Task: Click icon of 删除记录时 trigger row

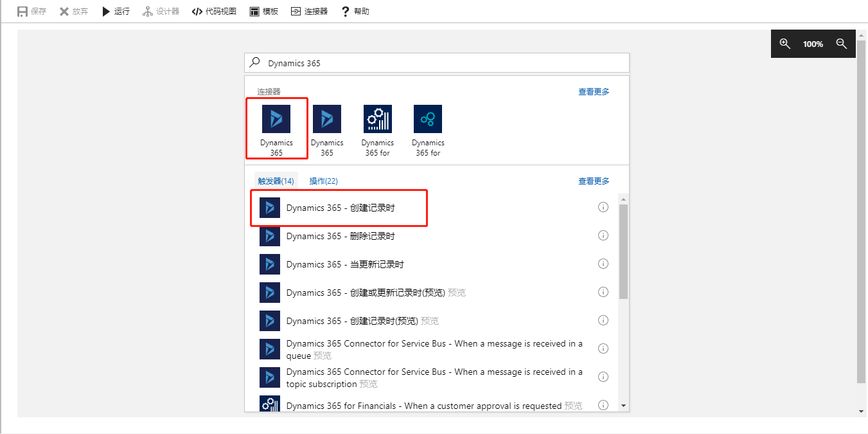Action: click(x=270, y=236)
